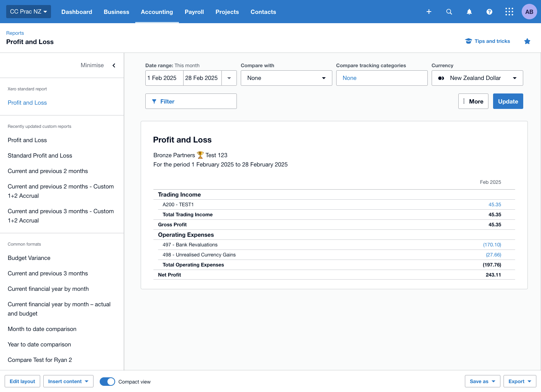Click the Feb 2025 column header
The height and width of the screenshot is (392, 541).
click(490, 182)
